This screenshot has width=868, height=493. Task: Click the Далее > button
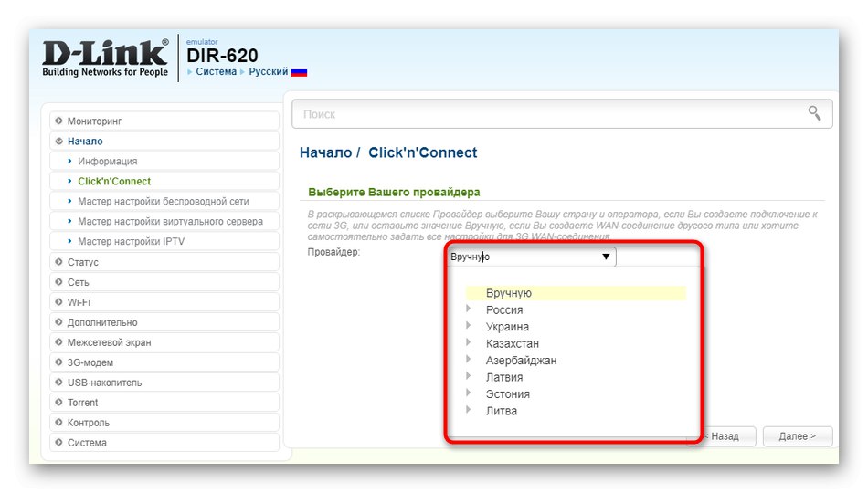(x=797, y=436)
